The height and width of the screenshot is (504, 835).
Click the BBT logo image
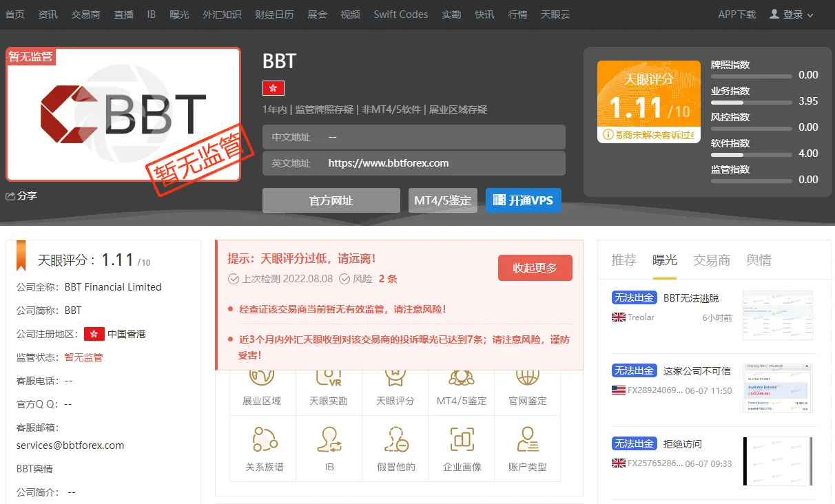[x=123, y=114]
